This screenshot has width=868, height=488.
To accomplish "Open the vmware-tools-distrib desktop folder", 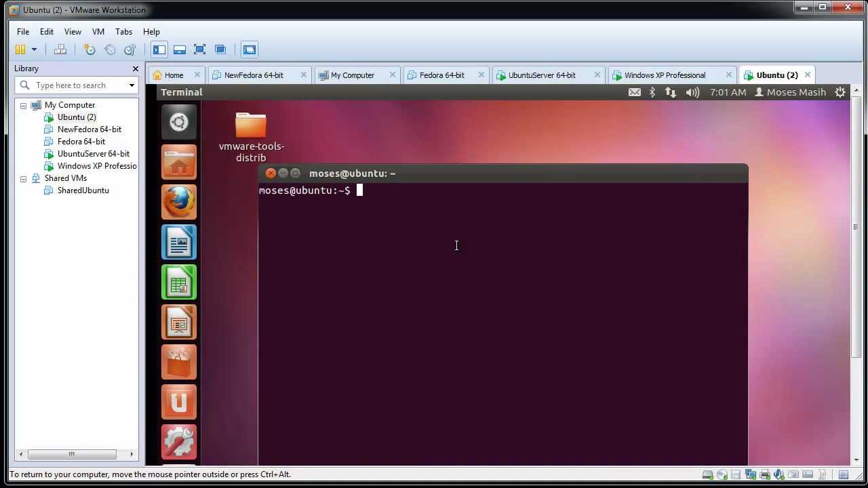I will 251,136.
